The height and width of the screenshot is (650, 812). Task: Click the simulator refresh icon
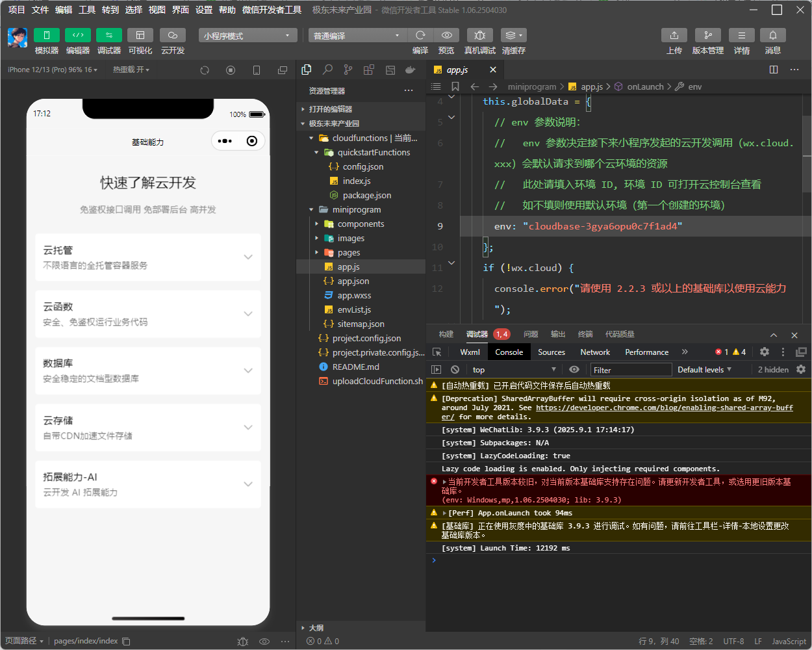coord(205,70)
